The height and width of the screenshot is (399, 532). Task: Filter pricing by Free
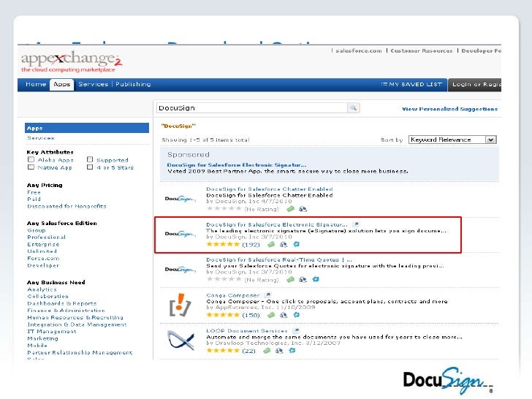click(34, 192)
